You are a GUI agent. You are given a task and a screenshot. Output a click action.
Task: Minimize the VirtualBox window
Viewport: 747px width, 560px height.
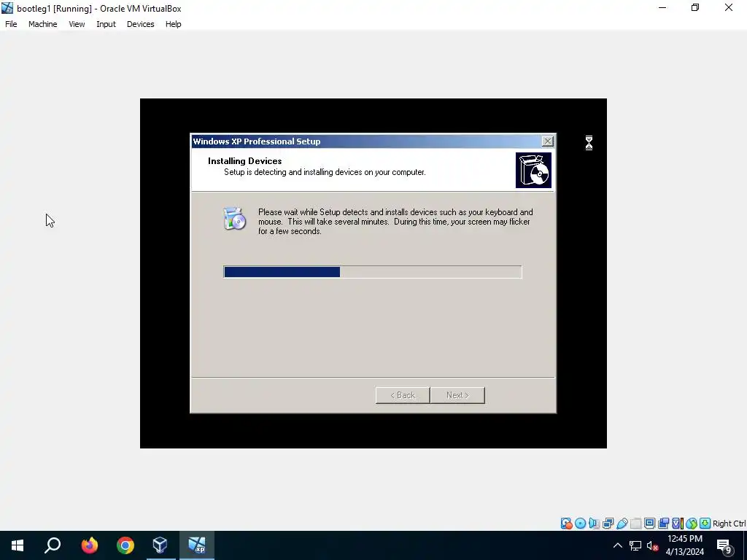(x=662, y=7)
